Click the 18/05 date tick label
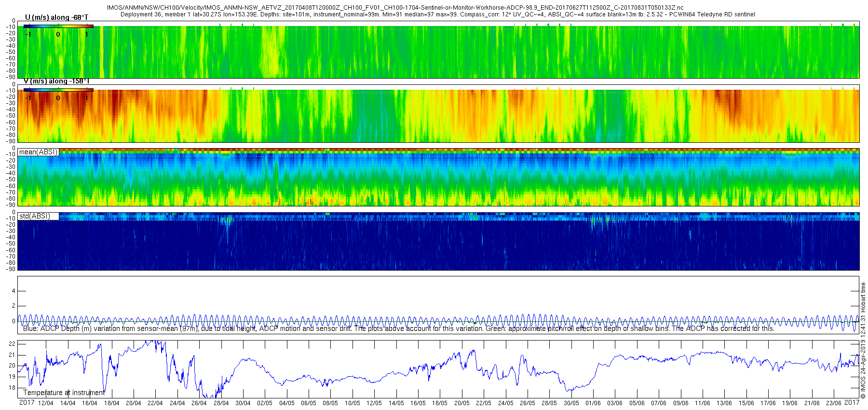 [x=439, y=403]
